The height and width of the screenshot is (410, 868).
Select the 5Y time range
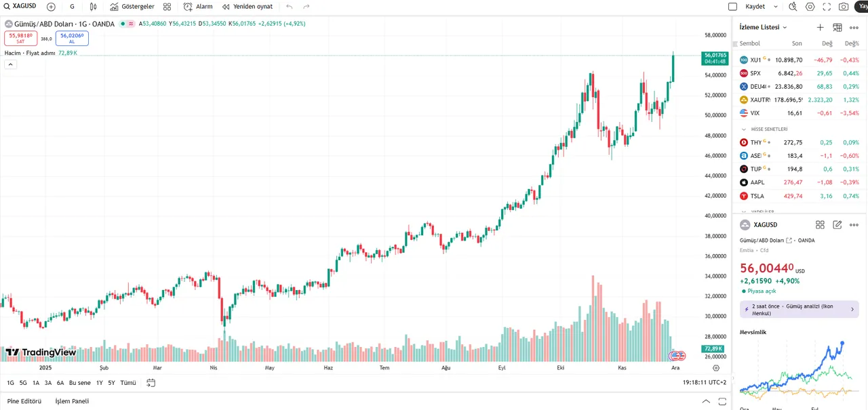(x=111, y=383)
